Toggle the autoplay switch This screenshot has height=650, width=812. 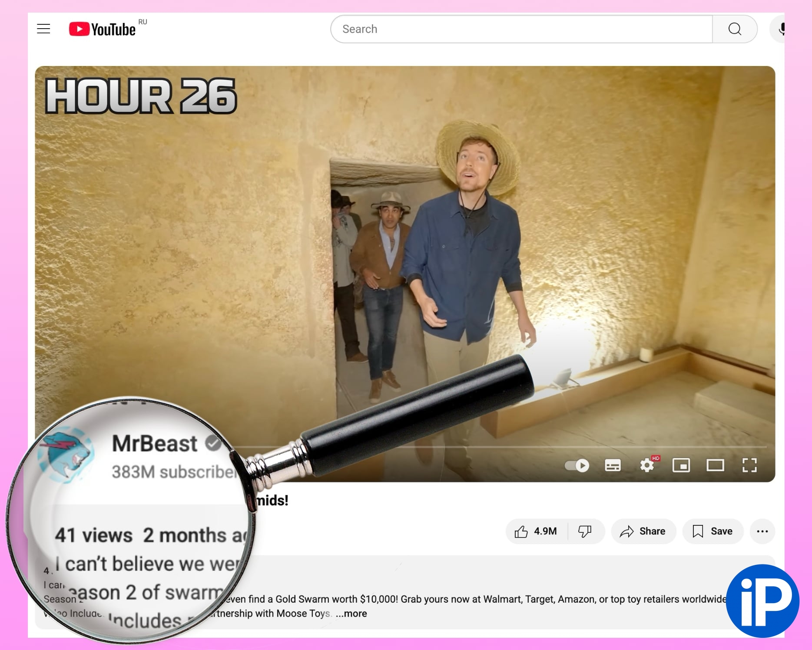[577, 465]
